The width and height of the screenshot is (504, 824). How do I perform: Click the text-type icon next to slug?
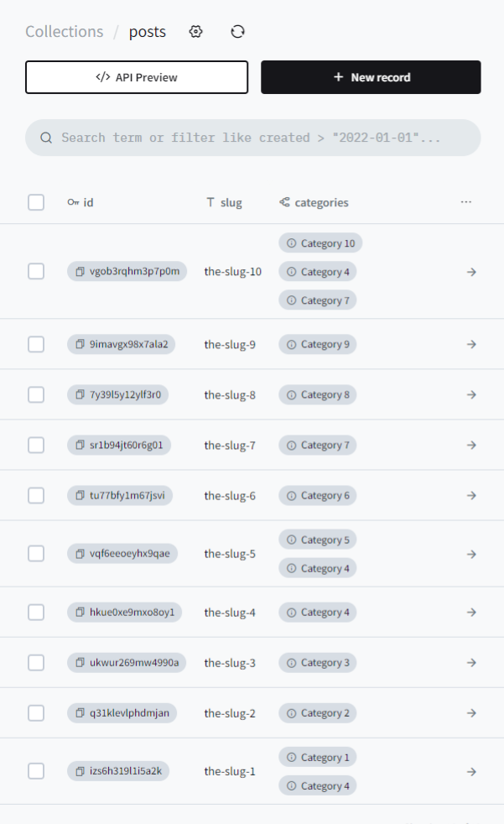(x=212, y=202)
